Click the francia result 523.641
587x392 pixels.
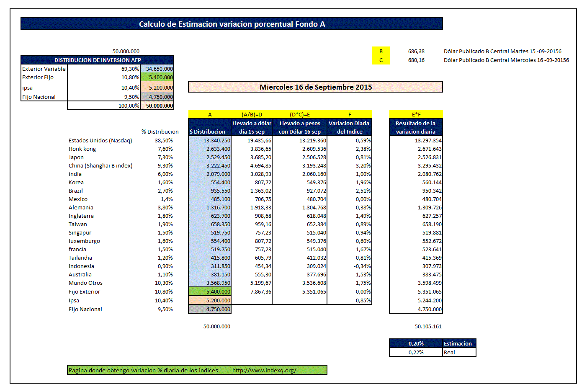432,250
